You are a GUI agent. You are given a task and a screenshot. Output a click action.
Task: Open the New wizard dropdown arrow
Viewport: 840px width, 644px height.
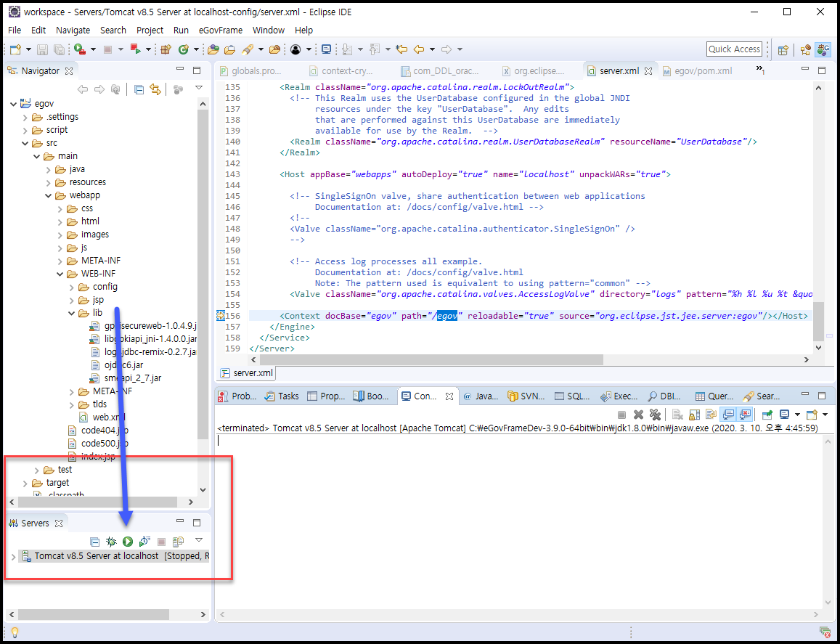(28, 49)
